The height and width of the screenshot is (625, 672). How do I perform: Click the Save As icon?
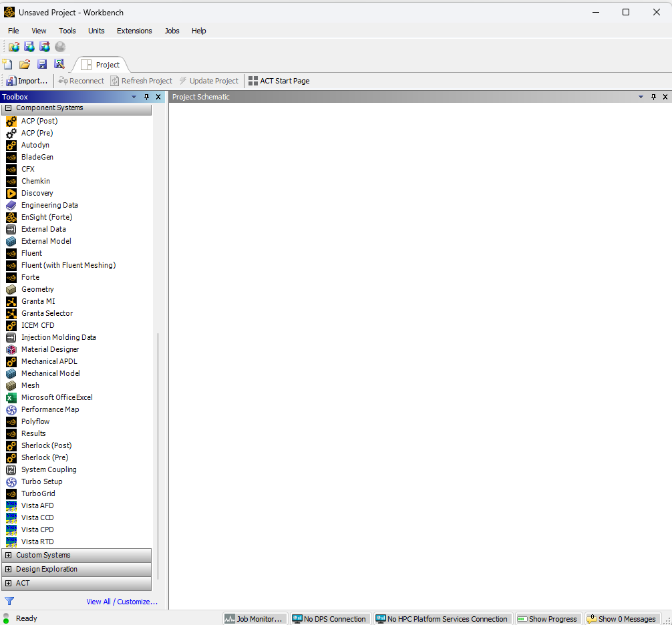59,64
